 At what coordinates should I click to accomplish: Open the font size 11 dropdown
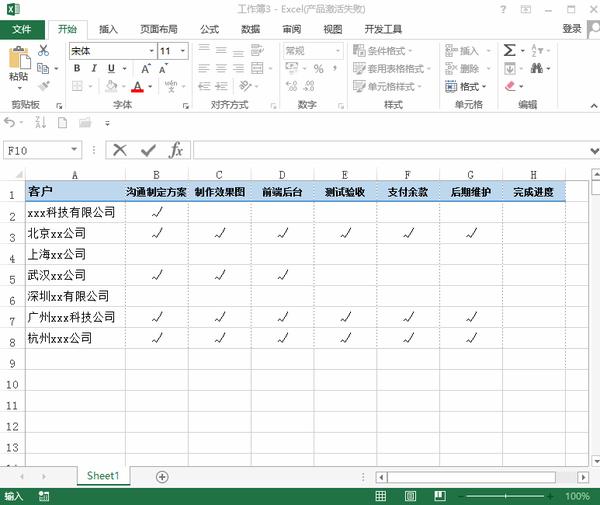(183, 51)
